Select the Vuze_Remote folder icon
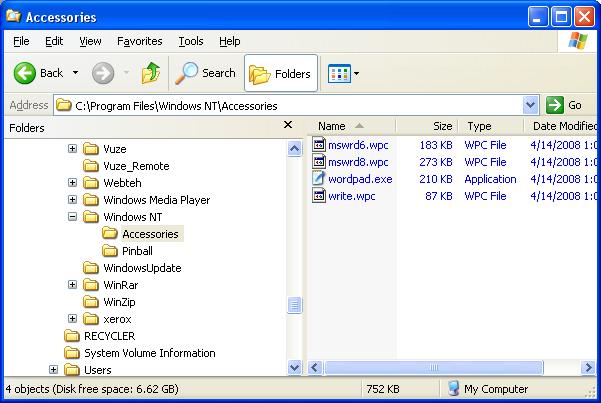Screen dimensions: 601x403 91,166
